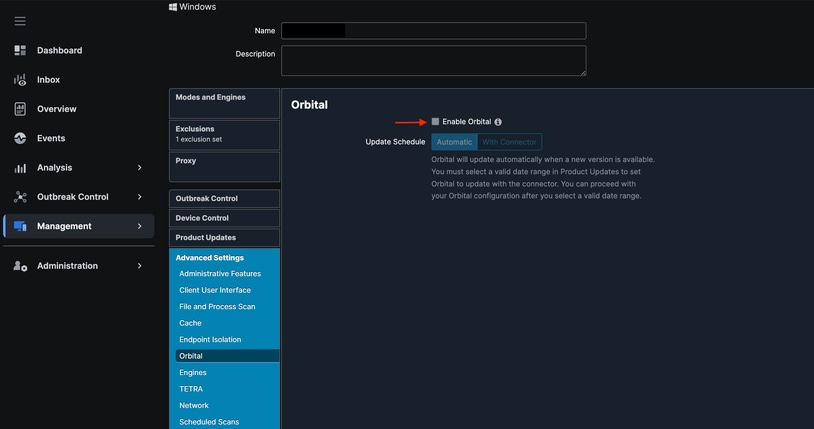Open the Proxy policy tab

(x=224, y=167)
